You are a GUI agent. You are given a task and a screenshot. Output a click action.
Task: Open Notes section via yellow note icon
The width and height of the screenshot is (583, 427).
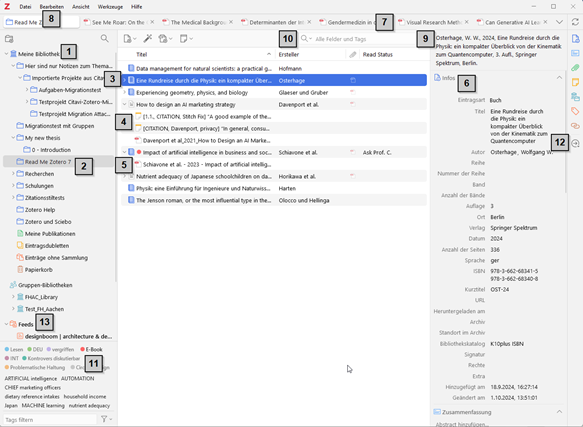coord(575,82)
